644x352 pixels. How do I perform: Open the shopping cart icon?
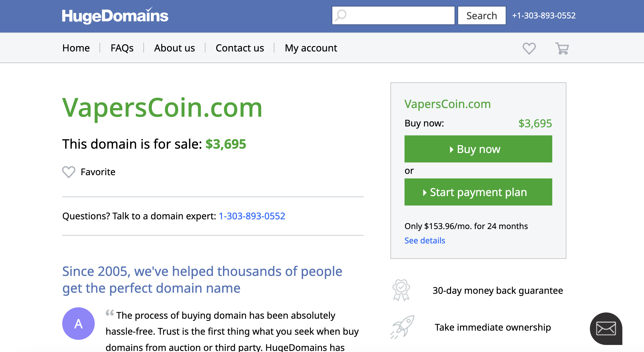(562, 48)
